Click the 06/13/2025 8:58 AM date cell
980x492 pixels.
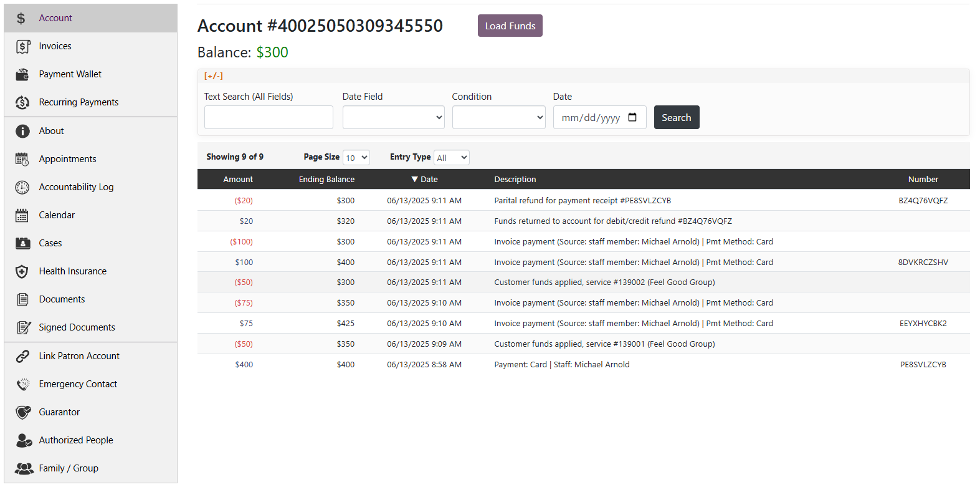(x=424, y=365)
